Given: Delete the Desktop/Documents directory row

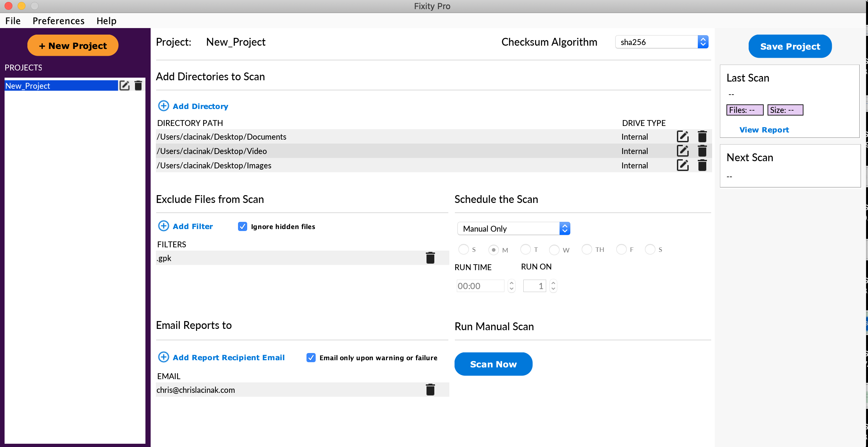Looking at the screenshot, I should tap(702, 136).
